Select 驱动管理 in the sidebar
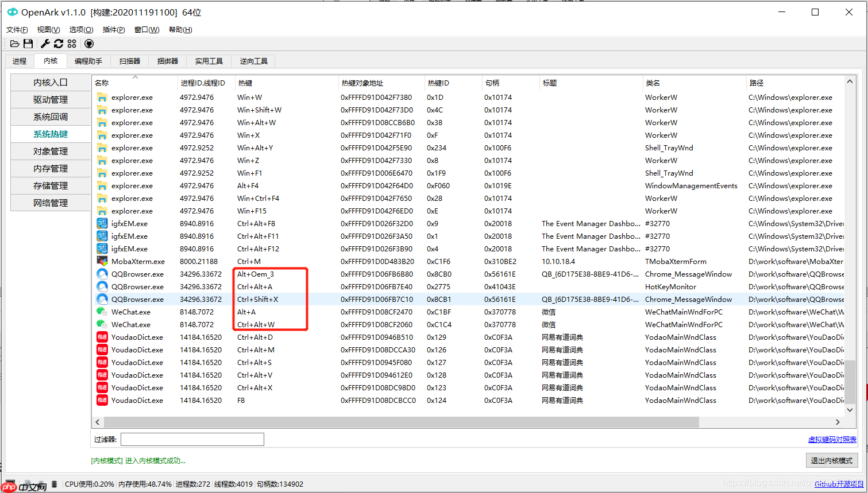The image size is (868, 493). point(50,100)
